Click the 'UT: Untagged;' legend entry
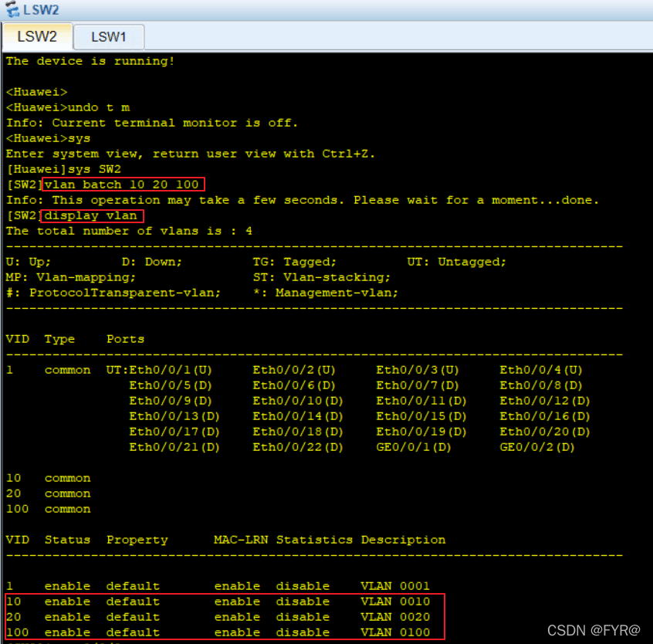 pyautogui.click(x=456, y=262)
